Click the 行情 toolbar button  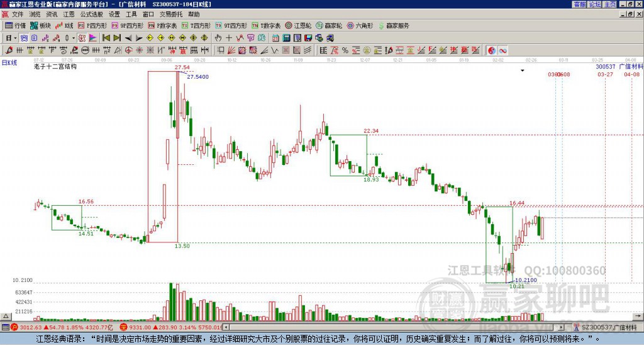pos(16,25)
